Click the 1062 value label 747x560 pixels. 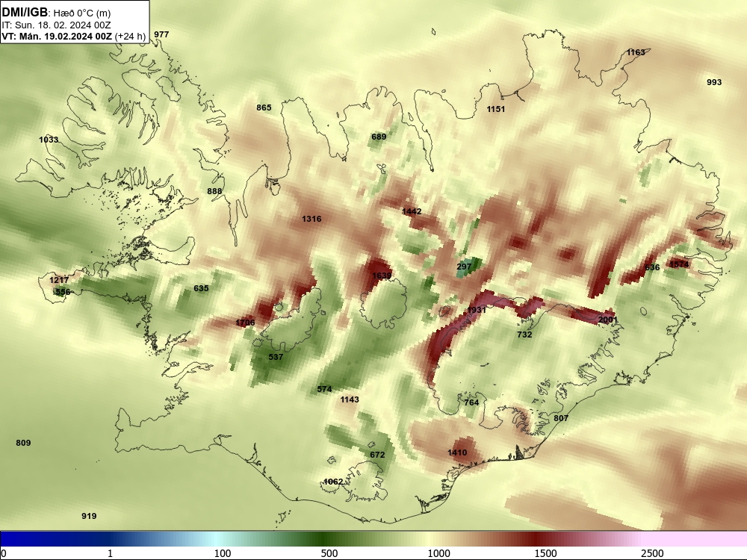click(x=333, y=482)
